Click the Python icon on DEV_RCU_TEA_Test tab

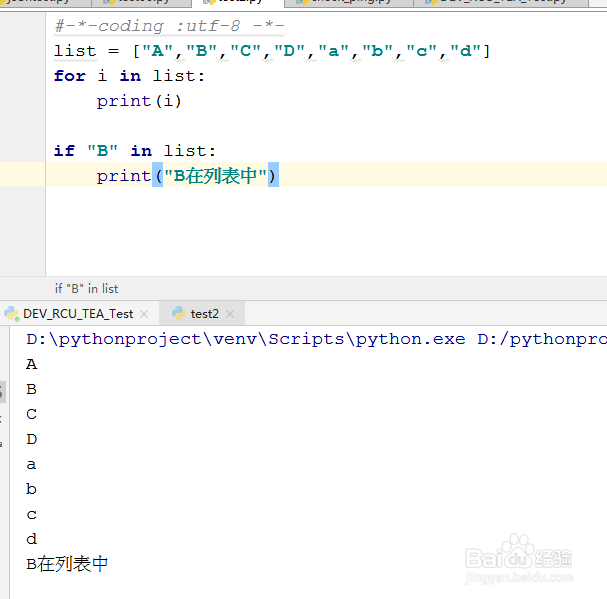[x=12, y=314]
